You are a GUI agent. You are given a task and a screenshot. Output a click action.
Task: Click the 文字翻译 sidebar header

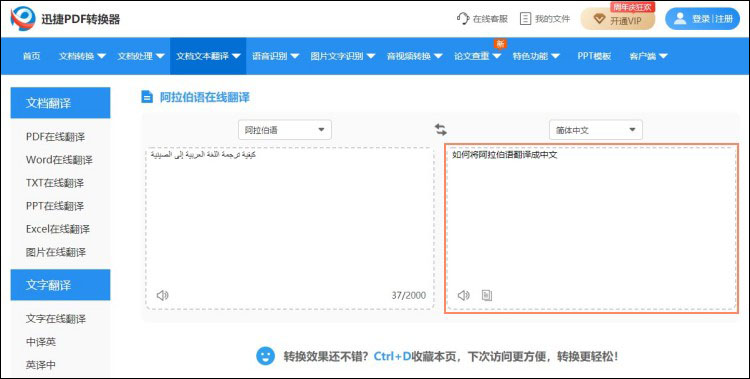pyautogui.click(x=60, y=285)
